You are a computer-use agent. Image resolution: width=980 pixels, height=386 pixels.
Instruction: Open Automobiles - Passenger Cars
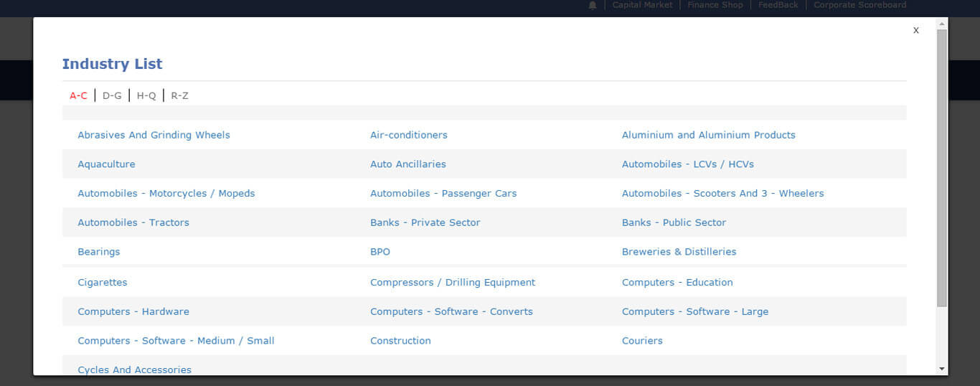[x=443, y=194]
